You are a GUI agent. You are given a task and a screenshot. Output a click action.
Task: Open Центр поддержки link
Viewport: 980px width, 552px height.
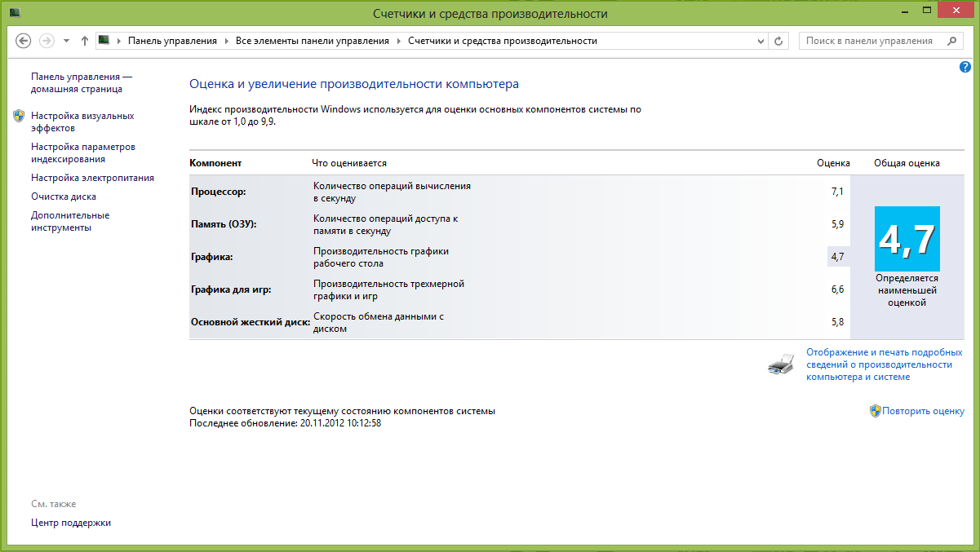tap(71, 523)
